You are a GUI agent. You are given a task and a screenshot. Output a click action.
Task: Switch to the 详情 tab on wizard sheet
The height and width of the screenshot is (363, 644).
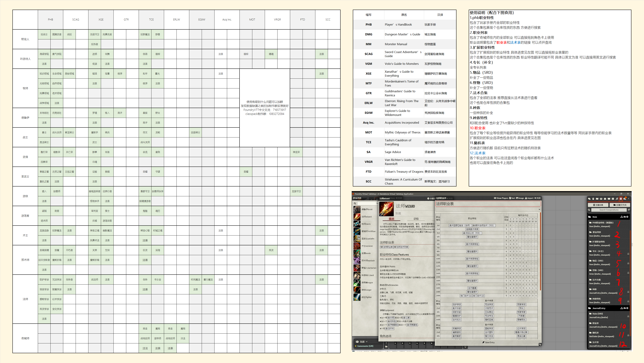click(x=416, y=219)
